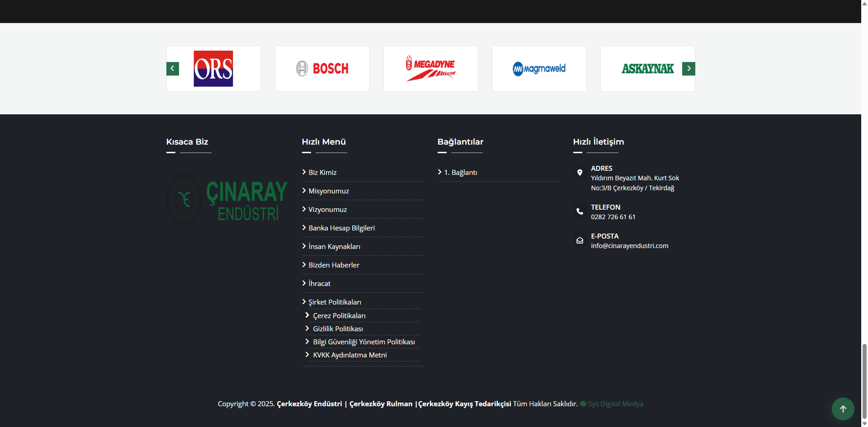868x427 pixels.
Task: Click the address location pin icon
Action: coord(580,173)
